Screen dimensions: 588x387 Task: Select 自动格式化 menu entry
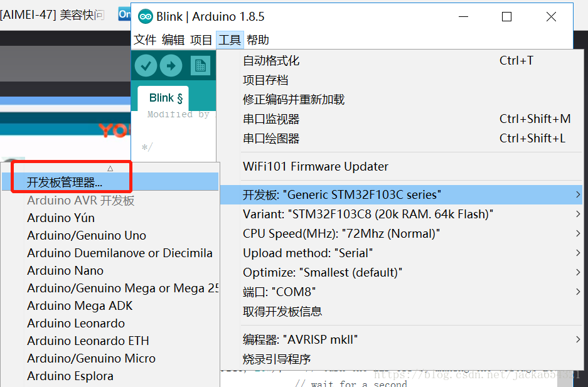pyautogui.click(x=401, y=61)
